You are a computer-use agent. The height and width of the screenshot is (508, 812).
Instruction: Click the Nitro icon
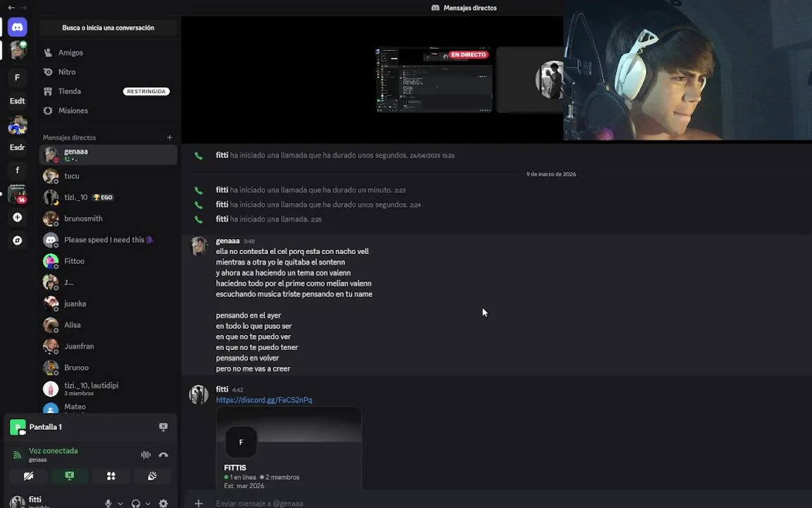(x=48, y=71)
